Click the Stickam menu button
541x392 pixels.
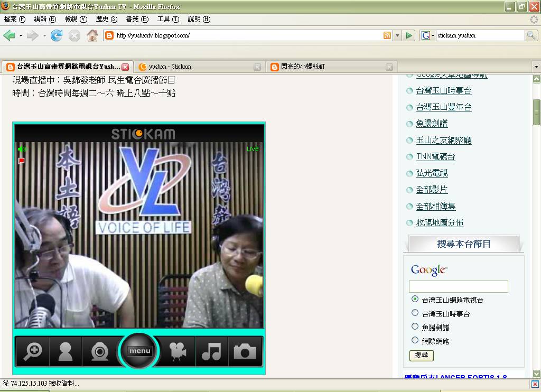click(139, 351)
